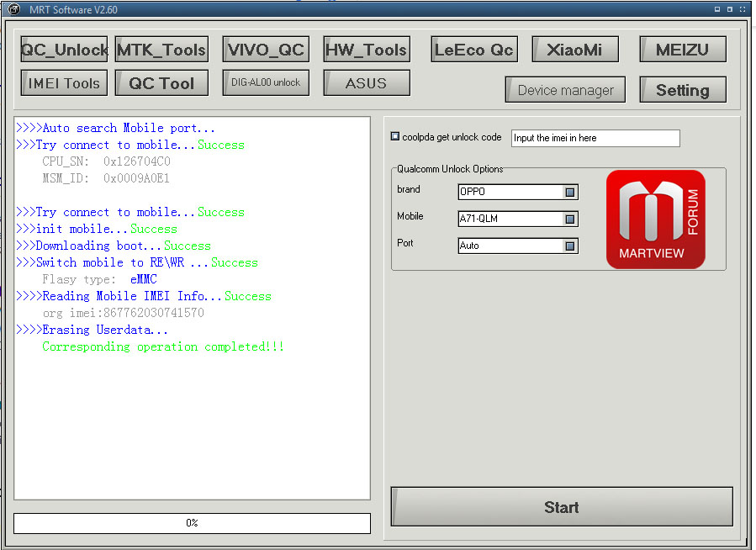This screenshot has height=550, width=756.
Task: Open Device manager
Action: pyautogui.click(x=565, y=90)
